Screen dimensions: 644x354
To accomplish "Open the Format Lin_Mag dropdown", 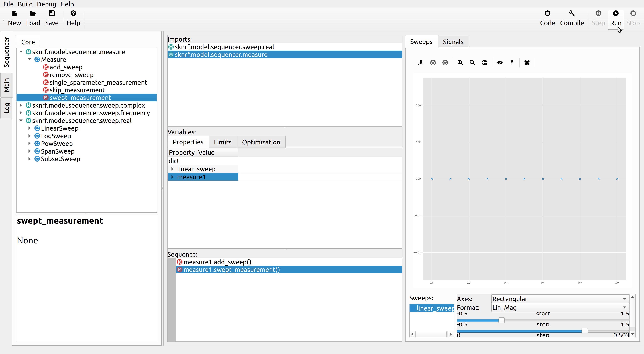I will [x=560, y=307].
